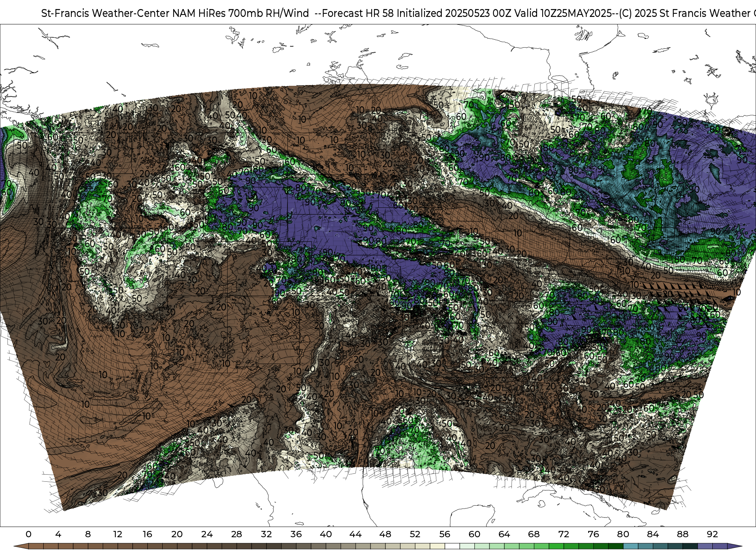Click the colorbar label '64'
This screenshot has height=551, width=756.
tap(504, 534)
